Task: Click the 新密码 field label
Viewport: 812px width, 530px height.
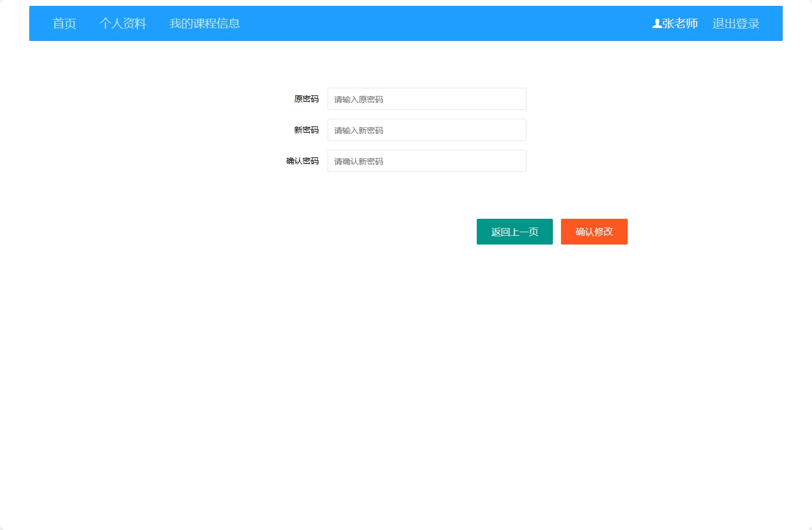Action: pos(307,130)
